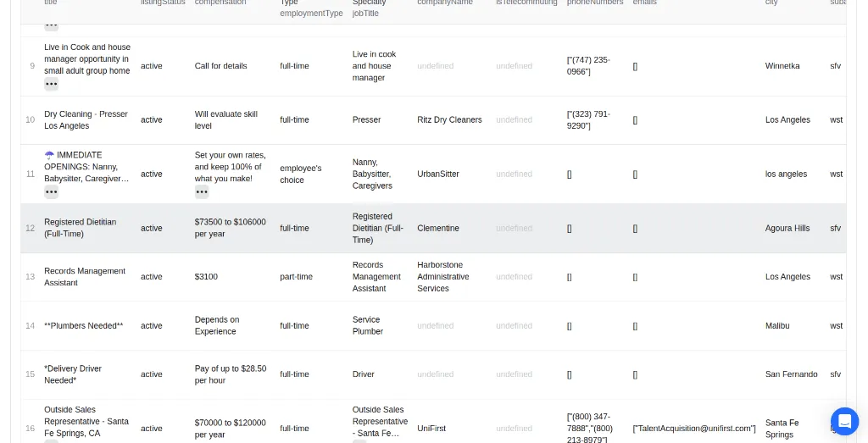Click 'full-time' in the Delivery Driver row

pos(294,374)
